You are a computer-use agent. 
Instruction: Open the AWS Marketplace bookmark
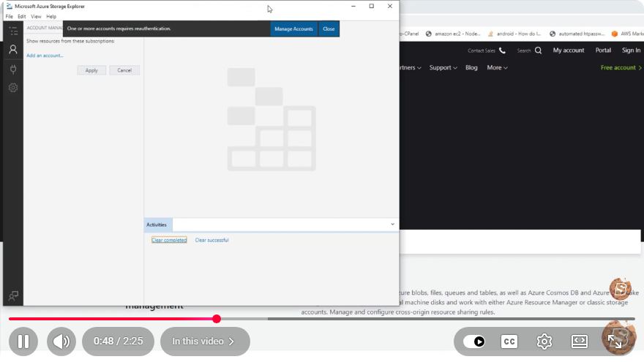pos(628,34)
